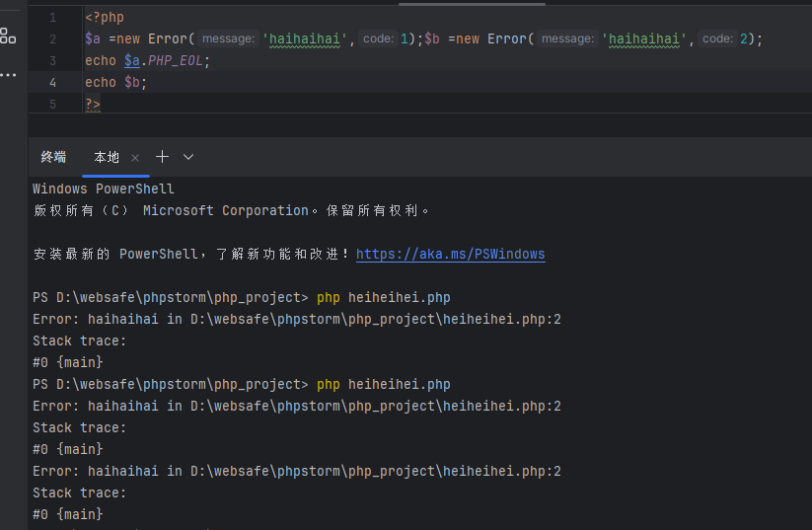Close the 本地 terminal tab
Image resolution: width=812 pixels, height=530 pixels.
(135, 158)
